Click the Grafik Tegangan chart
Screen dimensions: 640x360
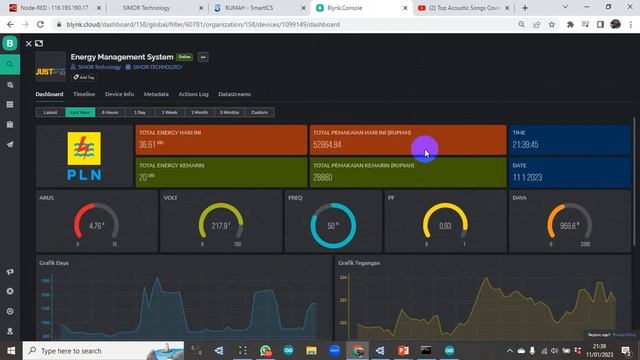pos(483,298)
